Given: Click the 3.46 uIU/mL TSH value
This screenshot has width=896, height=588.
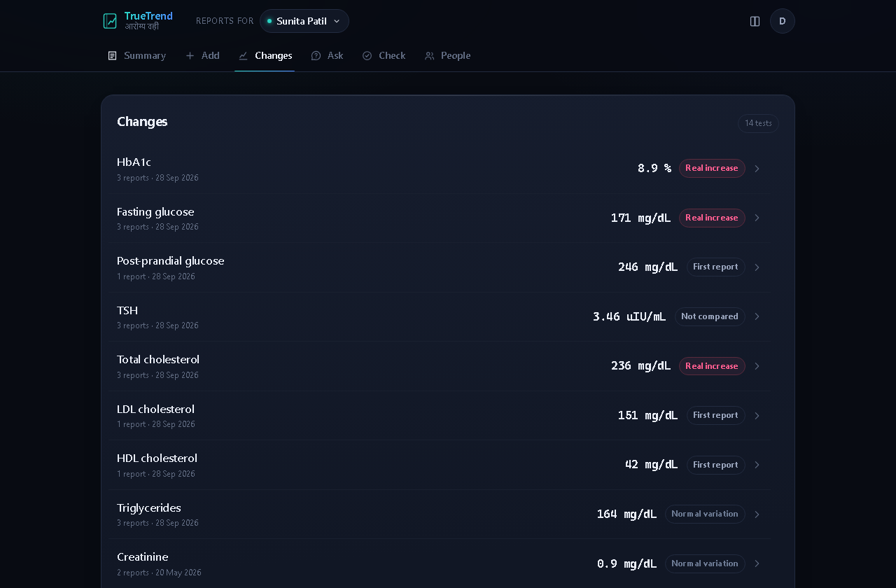Looking at the screenshot, I should 629,316.
